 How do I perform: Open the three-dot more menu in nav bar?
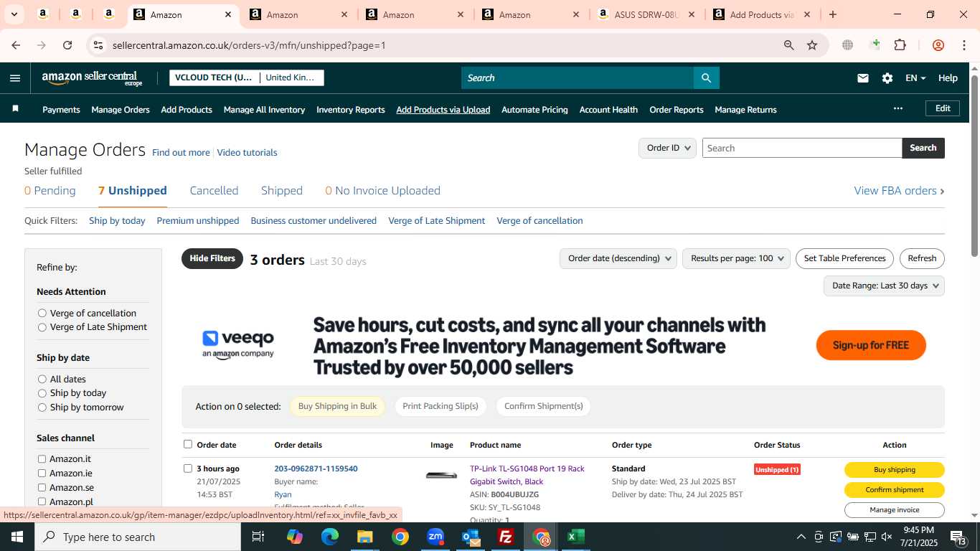tap(897, 109)
